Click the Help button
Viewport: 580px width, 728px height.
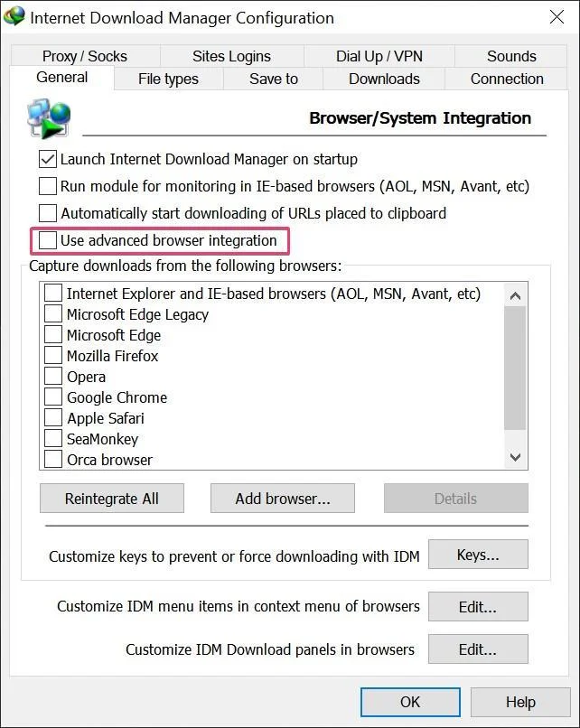tap(520, 702)
